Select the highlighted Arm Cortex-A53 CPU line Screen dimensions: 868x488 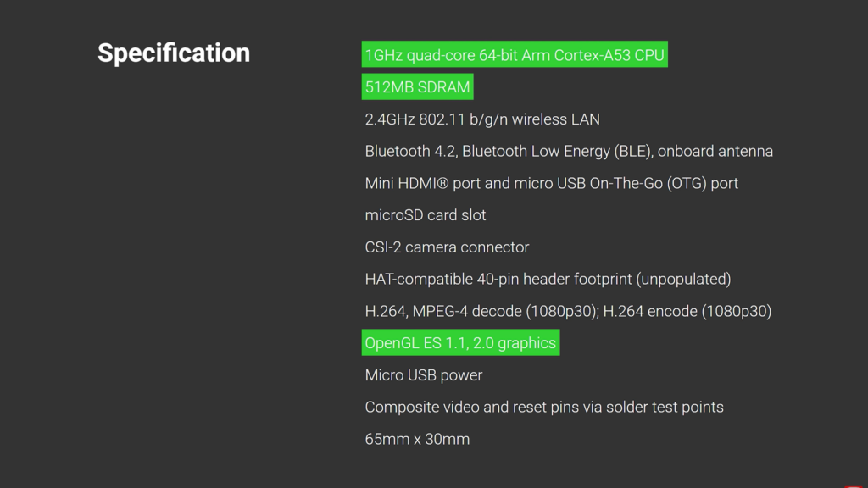515,56
